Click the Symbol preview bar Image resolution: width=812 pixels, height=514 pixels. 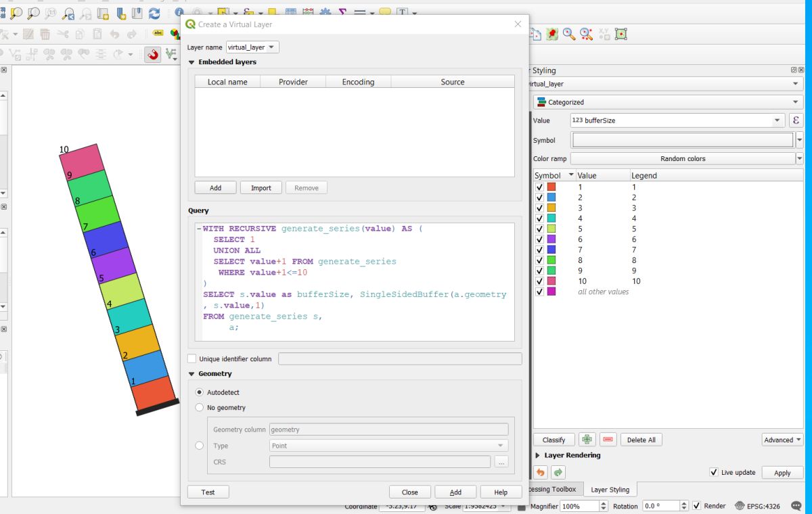coord(683,140)
